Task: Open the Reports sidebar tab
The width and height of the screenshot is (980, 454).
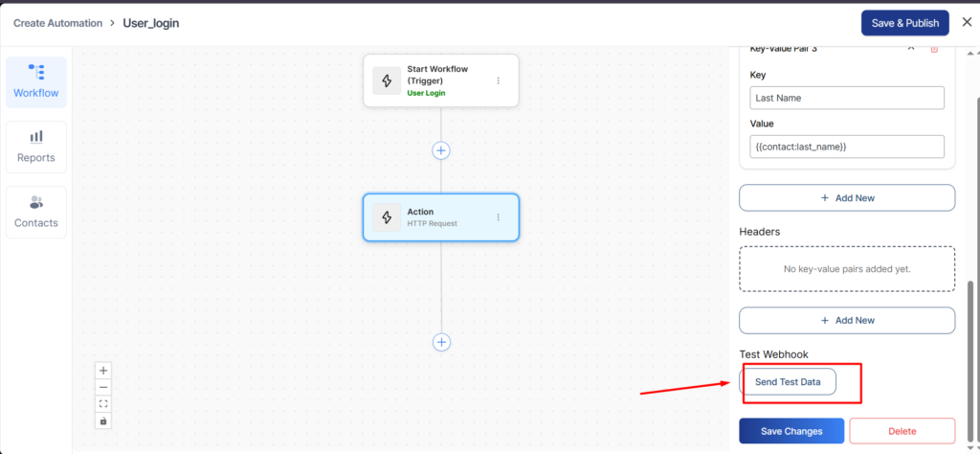Action: (x=36, y=147)
